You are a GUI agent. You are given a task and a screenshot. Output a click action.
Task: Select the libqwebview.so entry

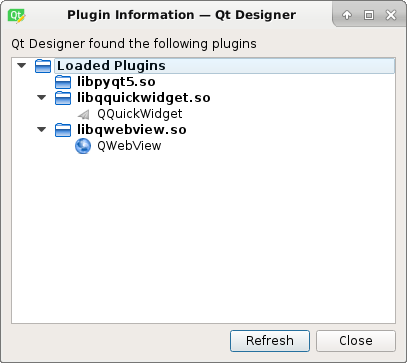click(x=132, y=130)
